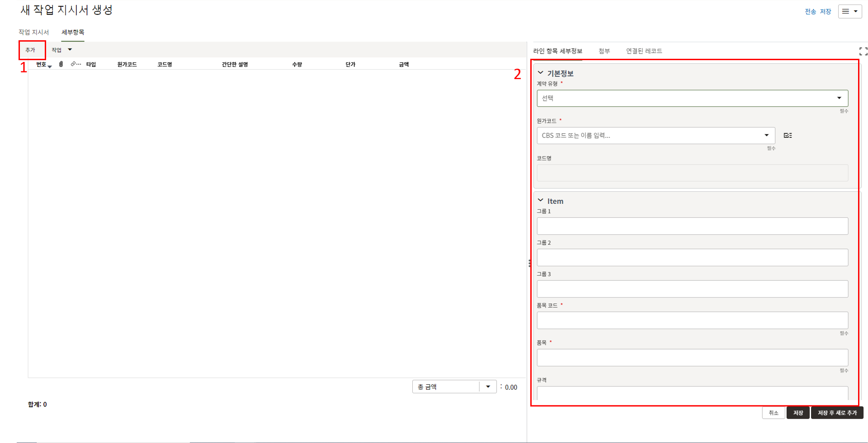Screen dimensions: 868x443
Task: Click the fullscreen expand icon in details panel
Action: (x=863, y=52)
